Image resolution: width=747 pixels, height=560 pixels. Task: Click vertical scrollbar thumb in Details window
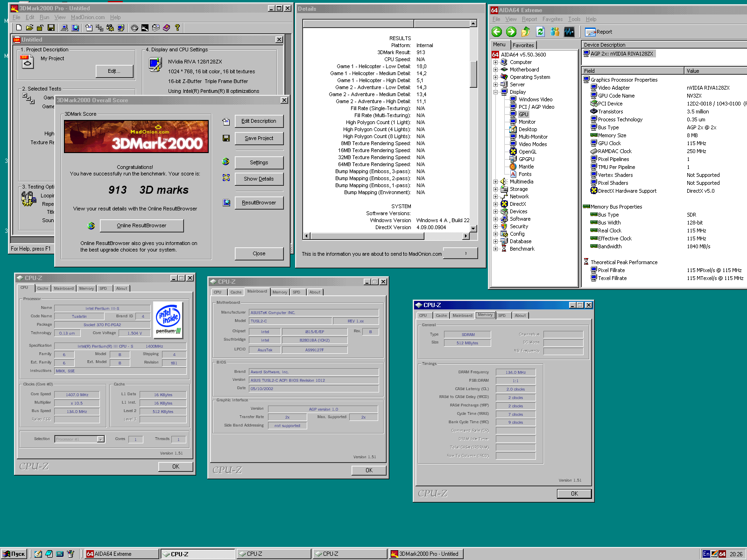(x=473, y=74)
